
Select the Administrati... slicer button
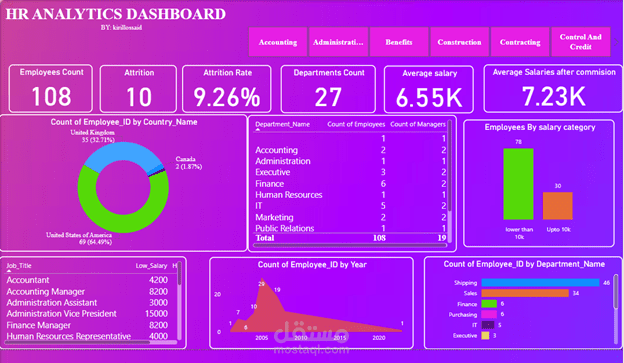[x=338, y=42]
